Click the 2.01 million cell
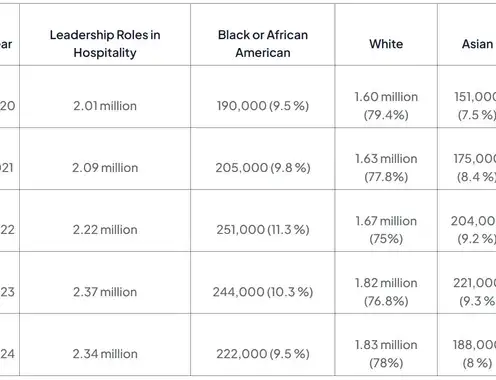The height and width of the screenshot is (380, 496). coord(105,106)
